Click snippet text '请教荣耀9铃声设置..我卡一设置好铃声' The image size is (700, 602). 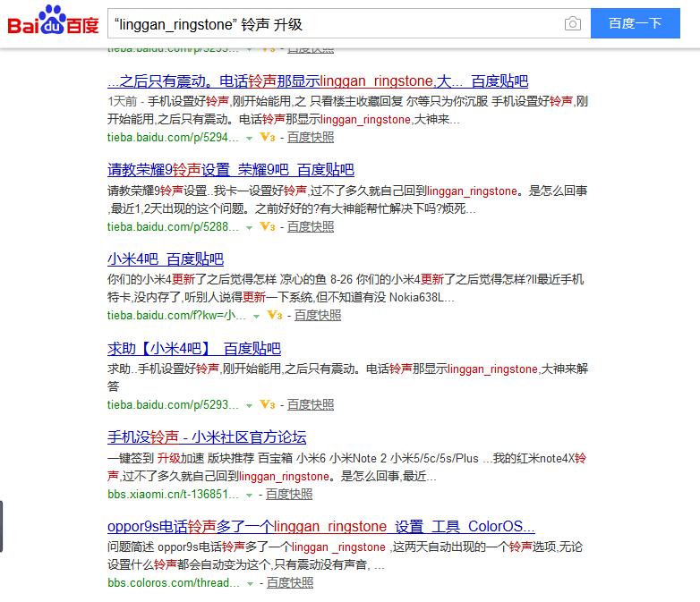pos(207,191)
